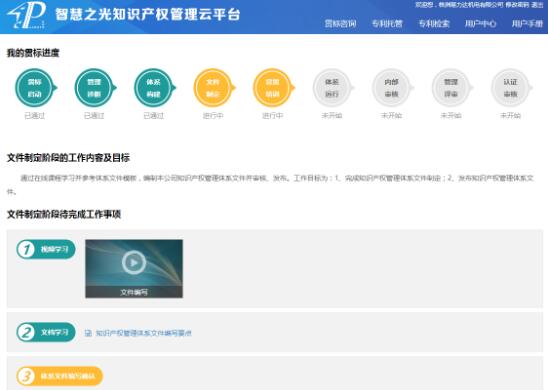The width and height of the screenshot is (548, 390).
Task: Select the orange 宣贯培训 progress step
Action: point(272,88)
